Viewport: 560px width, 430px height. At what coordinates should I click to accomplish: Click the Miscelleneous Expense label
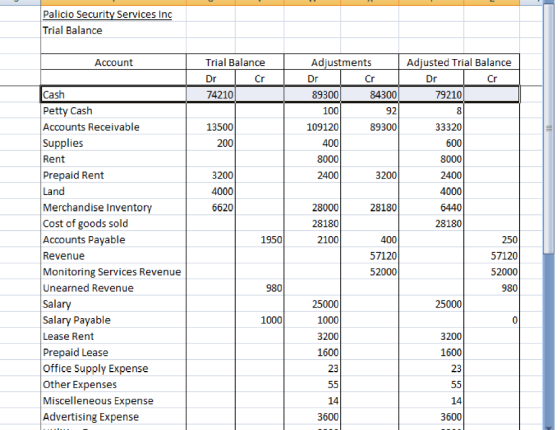point(98,401)
